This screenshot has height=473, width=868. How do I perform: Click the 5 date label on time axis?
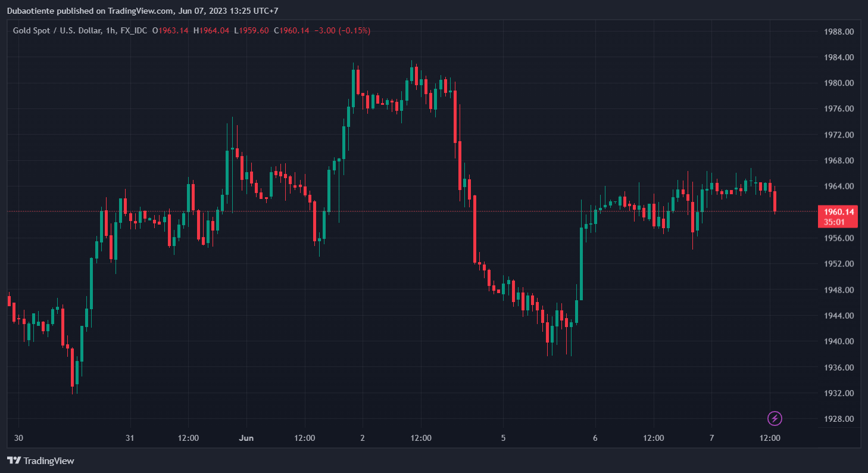[x=503, y=438]
